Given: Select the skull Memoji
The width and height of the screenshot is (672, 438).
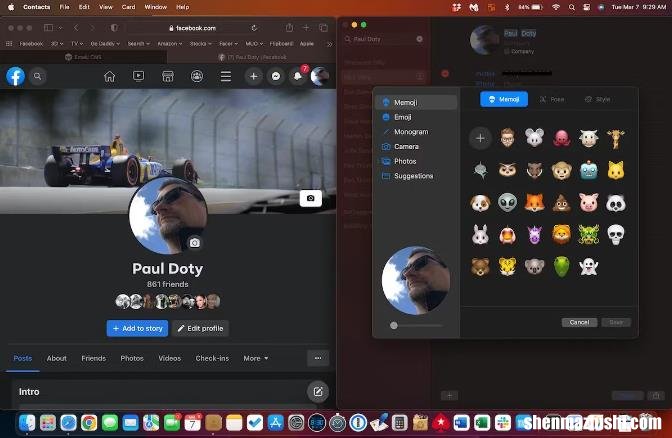Looking at the screenshot, I should tap(615, 235).
